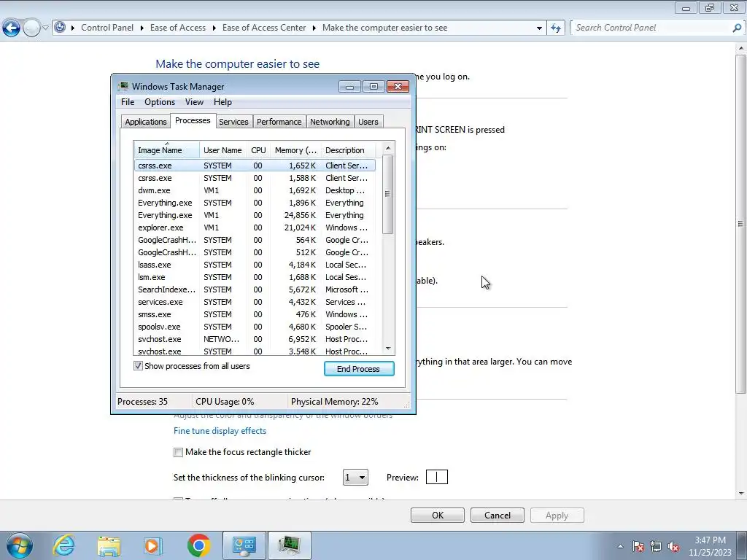Open the blinking cursor thickness dropdown
The image size is (747, 560).
(355, 477)
